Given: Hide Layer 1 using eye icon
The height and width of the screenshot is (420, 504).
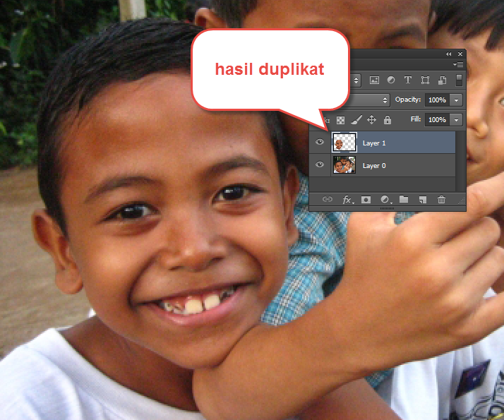Looking at the screenshot, I should (320, 142).
